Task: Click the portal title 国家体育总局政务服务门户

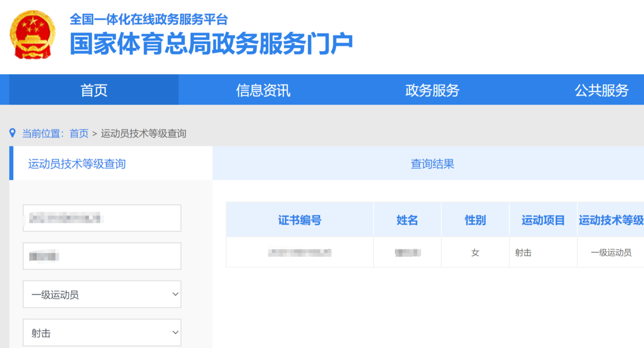Action: coord(211,43)
